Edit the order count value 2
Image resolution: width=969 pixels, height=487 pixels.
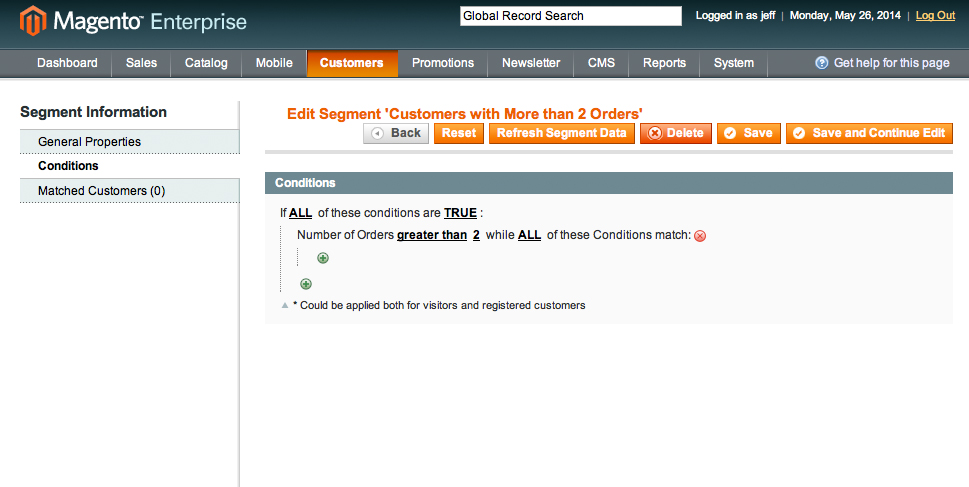[x=476, y=235]
